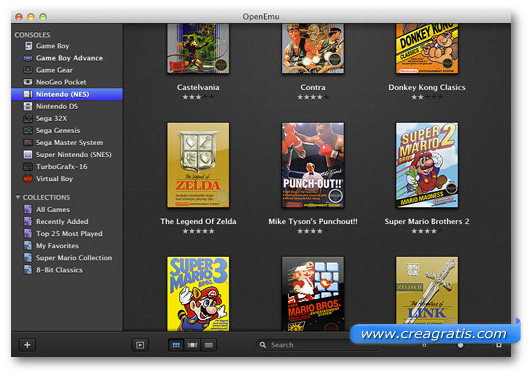This screenshot has width=530, height=376.
Task: Collapse the Collections section triangle
Action: point(18,197)
